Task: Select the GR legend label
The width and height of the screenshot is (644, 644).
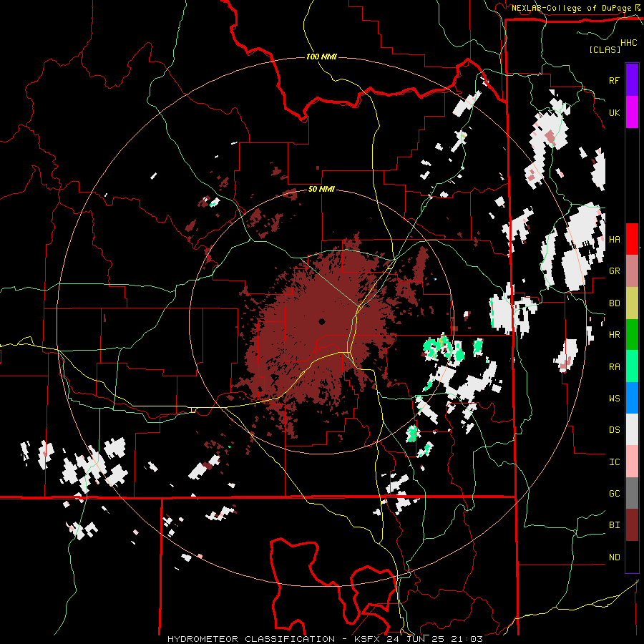Action: (614, 271)
